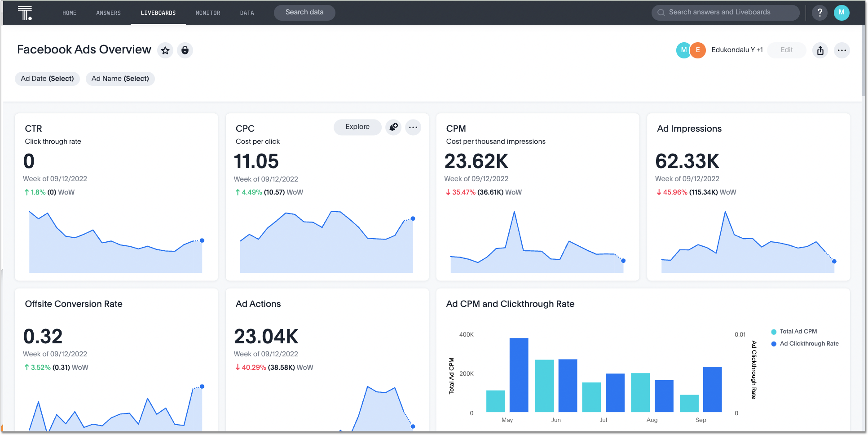Toggle Ad Clickthrough Rate legend series
The image size is (868, 435).
click(x=809, y=344)
